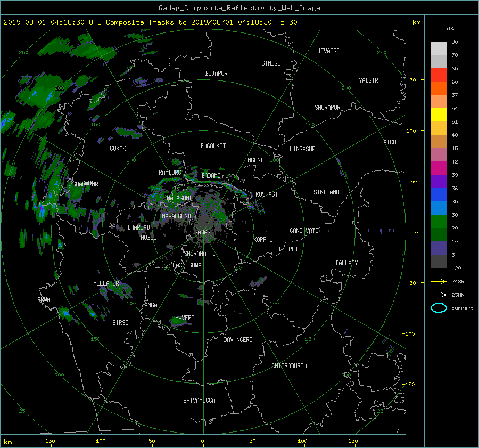
Task: Click the Gadag_Composite_Reflectivity_Web_Image title
Action: pos(239,8)
